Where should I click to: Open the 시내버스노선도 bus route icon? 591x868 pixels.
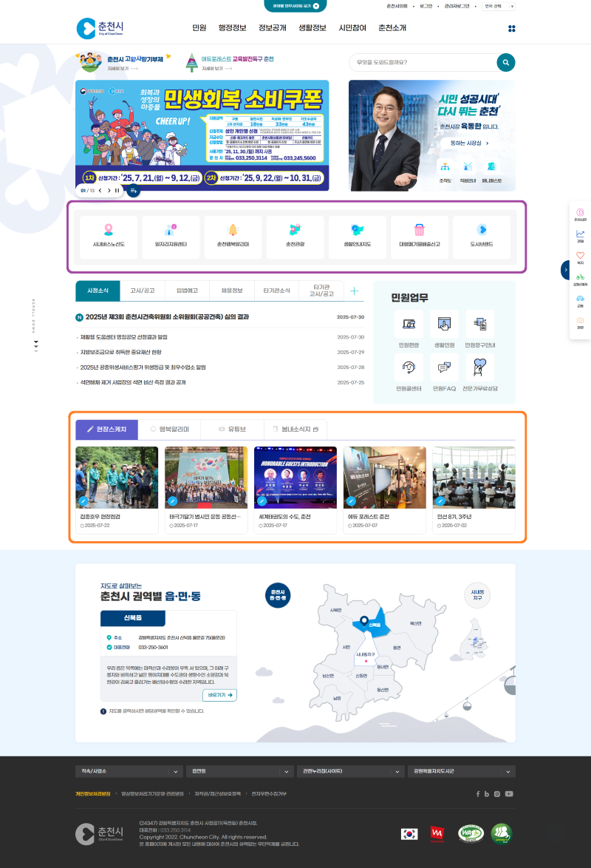[109, 230]
